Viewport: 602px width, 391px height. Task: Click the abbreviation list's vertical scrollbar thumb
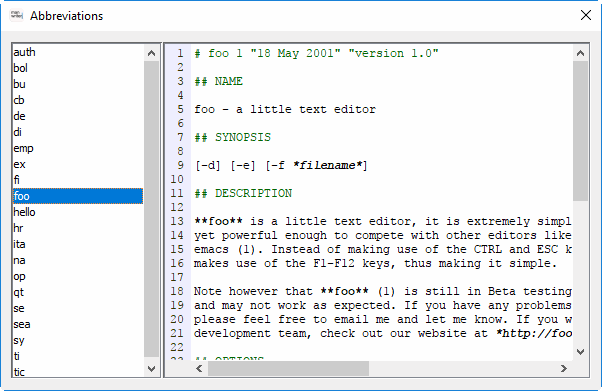coord(152,209)
